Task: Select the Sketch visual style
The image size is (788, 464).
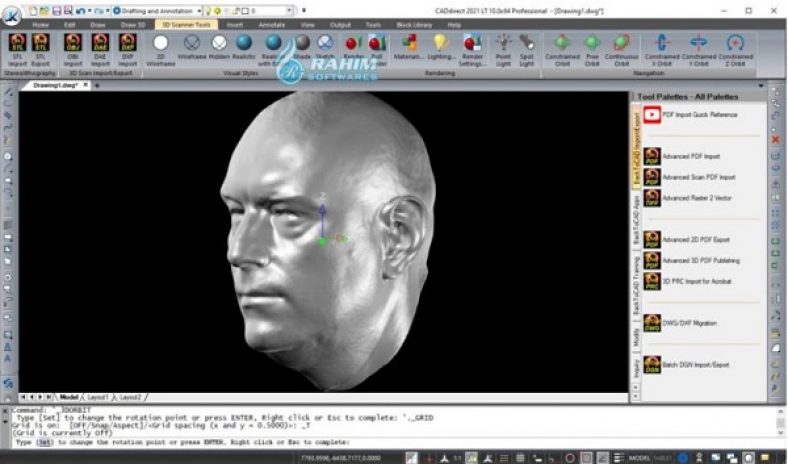Action: pyautogui.click(x=325, y=48)
